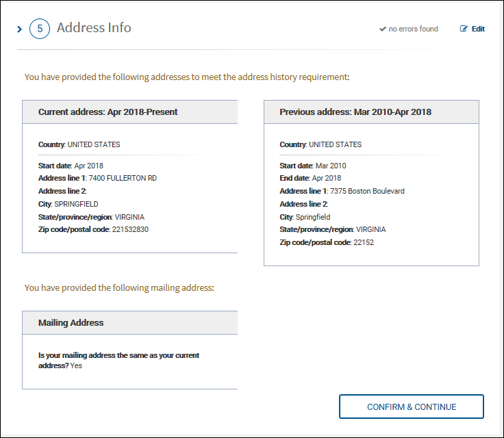Image resolution: width=504 pixels, height=438 pixels.
Task: Click the Mailing Address panel header
Action: (x=71, y=322)
